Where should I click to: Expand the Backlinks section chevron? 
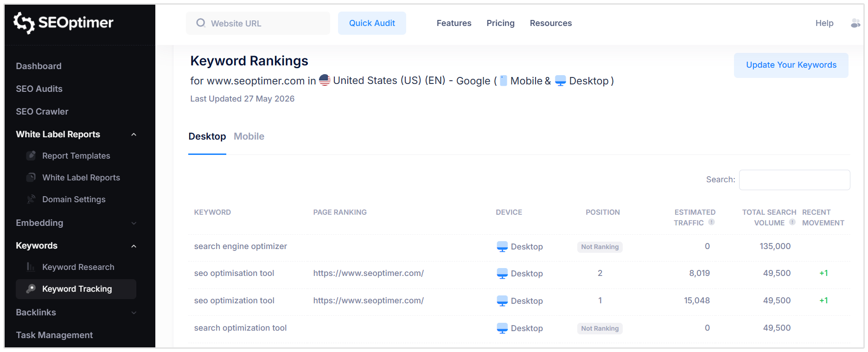click(134, 313)
